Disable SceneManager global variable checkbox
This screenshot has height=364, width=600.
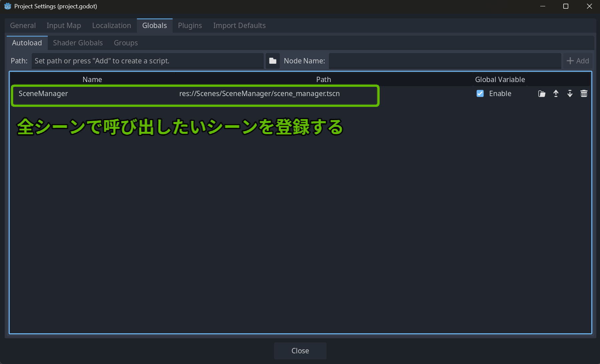[x=480, y=94]
